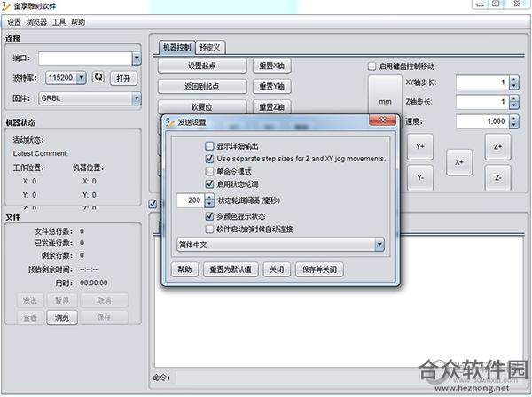Click the 软复位 button

coord(202,107)
